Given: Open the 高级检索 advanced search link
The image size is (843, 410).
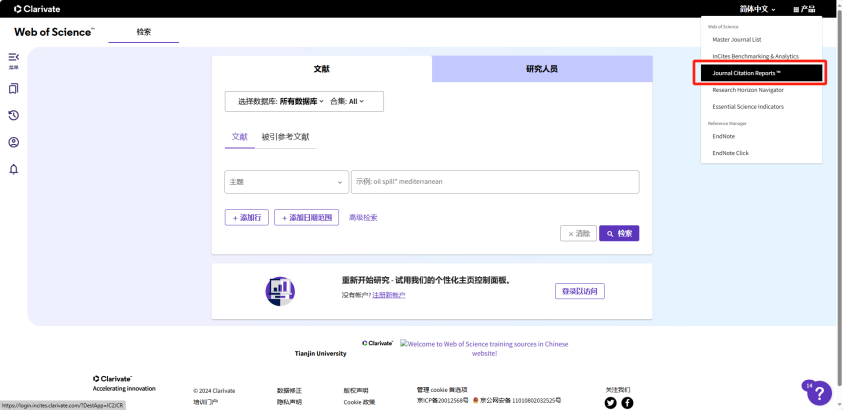Looking at the screenshot, I should pyautogui.click(x=363, y=218).
